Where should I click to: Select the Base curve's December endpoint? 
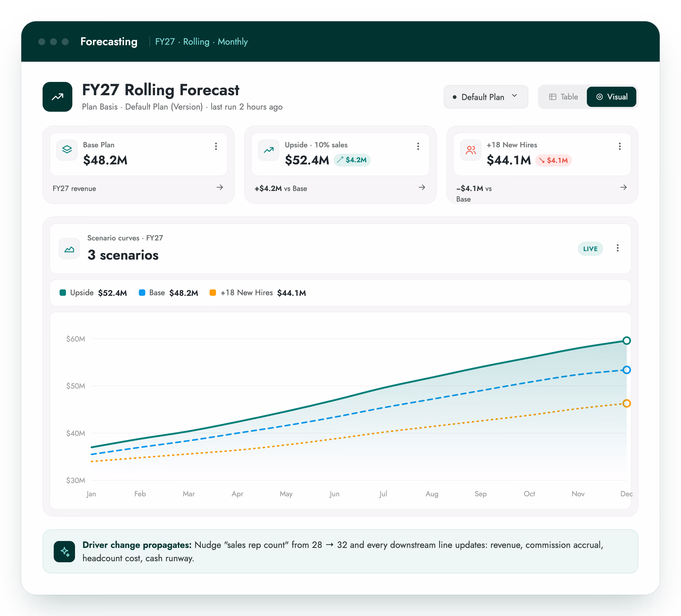pyautogui.click(x=627, y=370)
